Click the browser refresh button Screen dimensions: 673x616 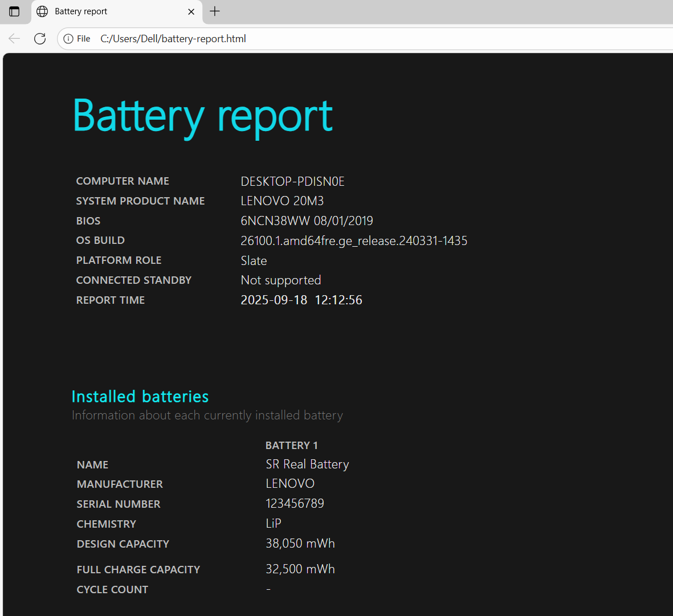(40, 39)
